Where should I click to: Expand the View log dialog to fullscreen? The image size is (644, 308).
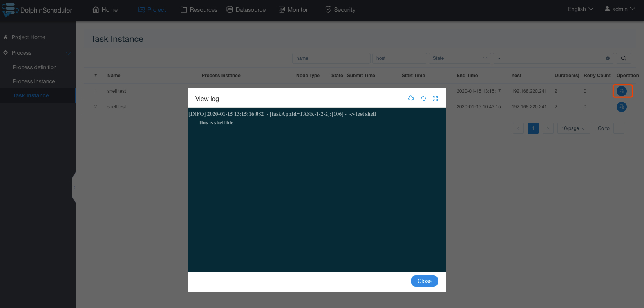click(435, 99)
